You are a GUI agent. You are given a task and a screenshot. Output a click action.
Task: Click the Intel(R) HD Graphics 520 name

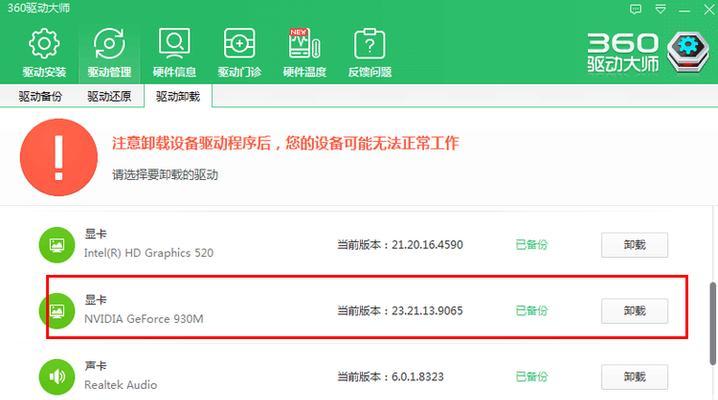[149, 253]
